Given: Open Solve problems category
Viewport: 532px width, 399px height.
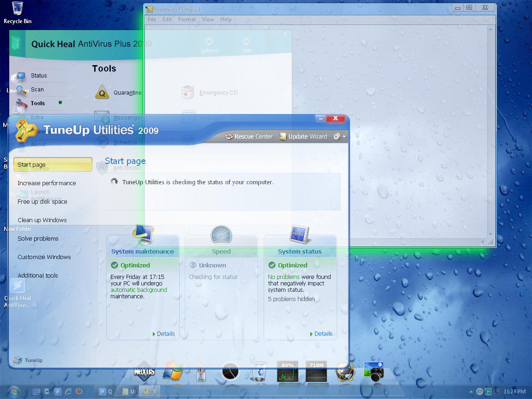Looking at the screenshot, I should (x=38, y=238).
